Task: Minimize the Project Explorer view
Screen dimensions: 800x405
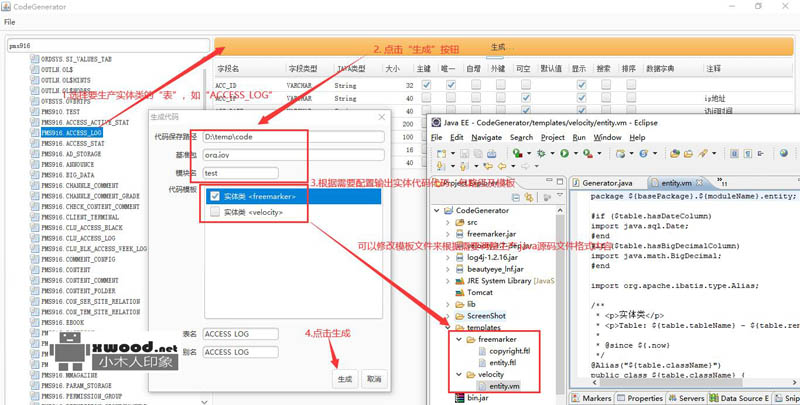Action: pyautogui.click(x=549, y=180)
